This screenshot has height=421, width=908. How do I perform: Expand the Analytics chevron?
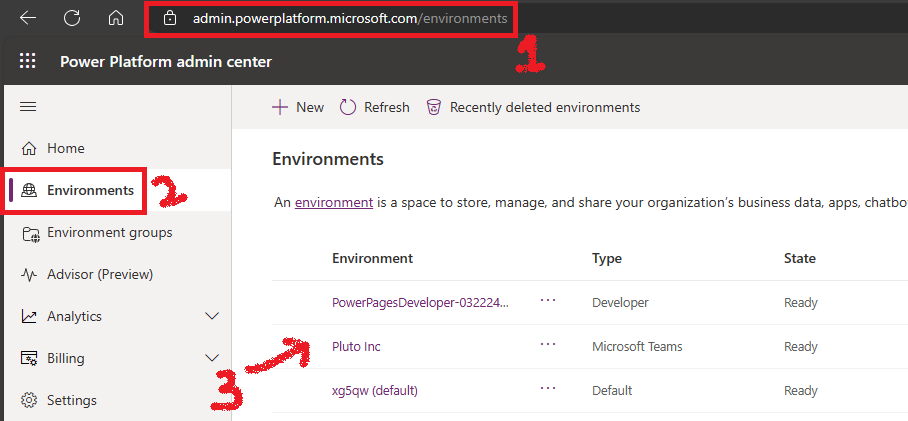[x=213, y=316]
